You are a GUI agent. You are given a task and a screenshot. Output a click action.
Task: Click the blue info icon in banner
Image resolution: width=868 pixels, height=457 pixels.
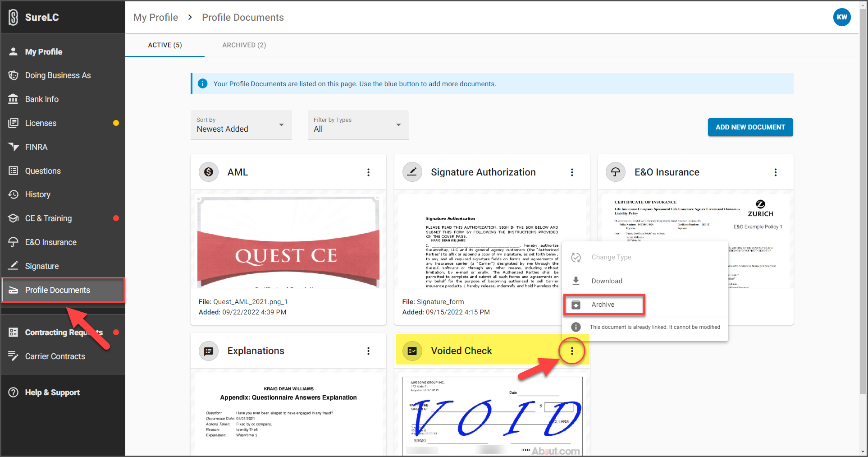203,84
